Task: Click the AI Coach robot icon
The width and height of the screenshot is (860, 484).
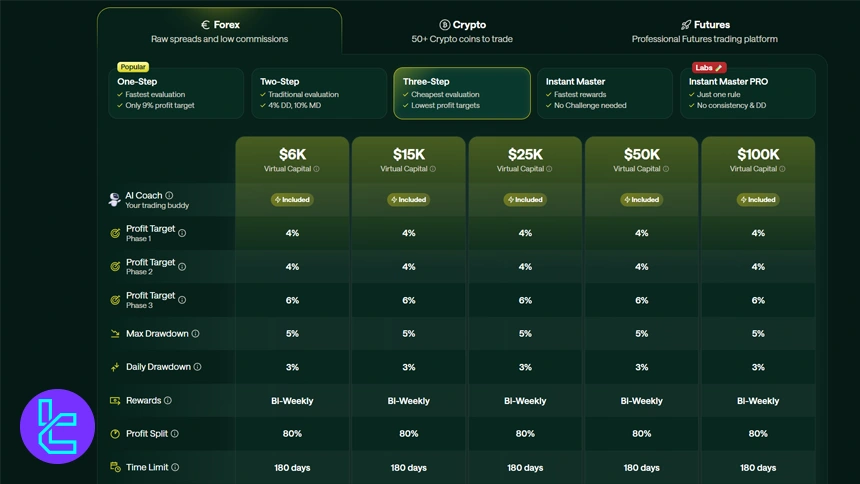Action: coord(115,200)
